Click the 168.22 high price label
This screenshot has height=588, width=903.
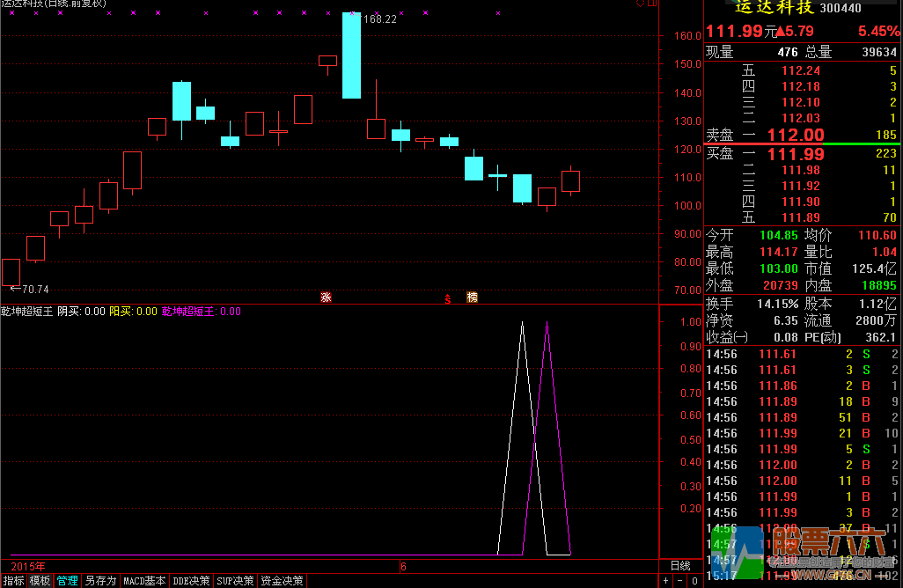379,19
